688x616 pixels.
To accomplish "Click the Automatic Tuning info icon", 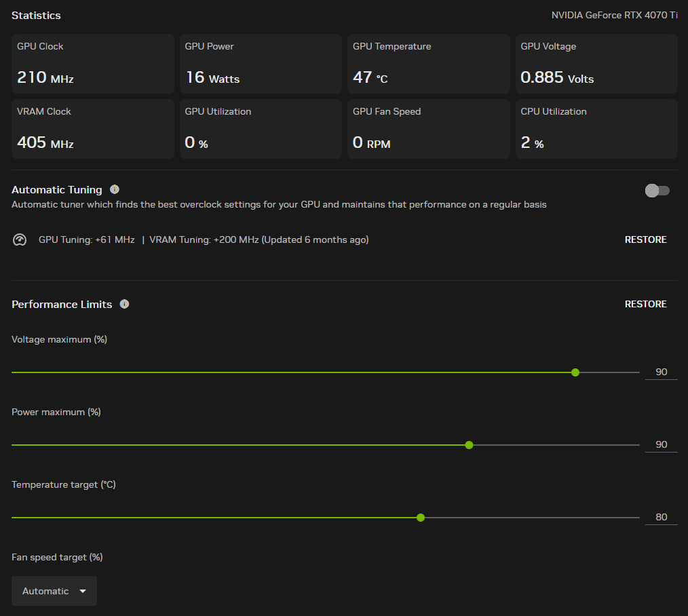I will click(115, 189).
